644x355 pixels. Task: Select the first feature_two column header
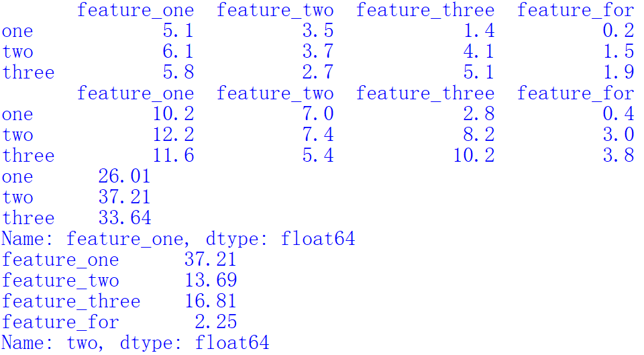coord(275,10)
